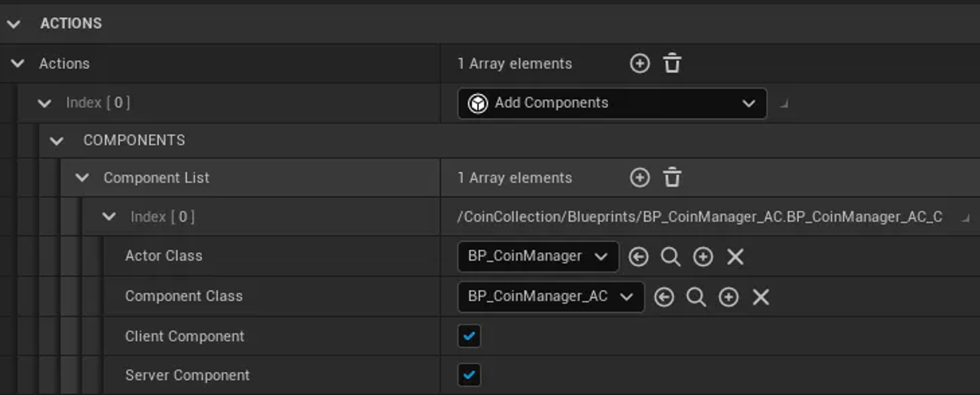Create new blueprint for Component Class
The width and height of the screenshot is (980, 395).
(729, 297)
